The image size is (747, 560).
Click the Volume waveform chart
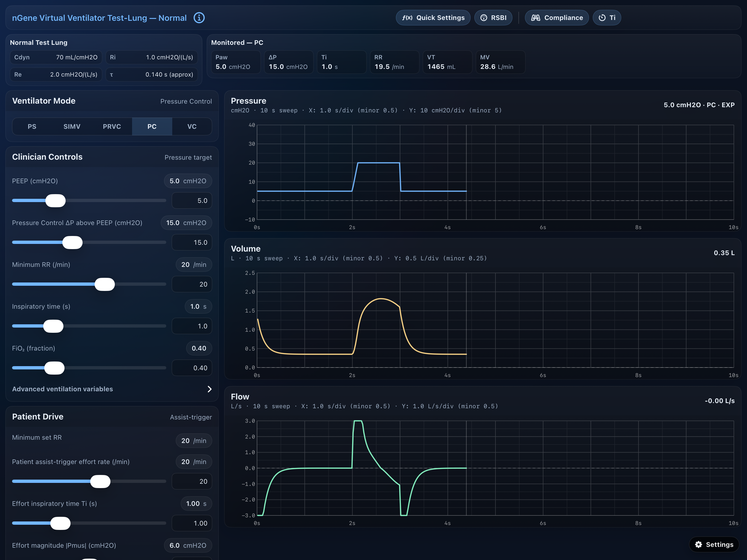click(495, 320)
